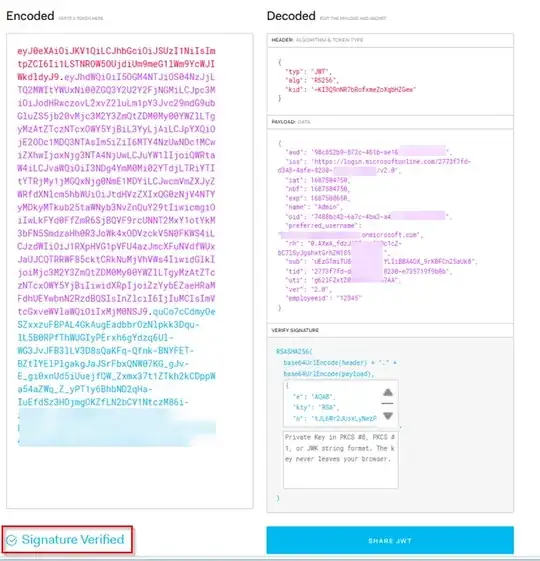The height and width of the screenshot is (561, 540).
Task: Click the HEADER section label
Action: 282,40
